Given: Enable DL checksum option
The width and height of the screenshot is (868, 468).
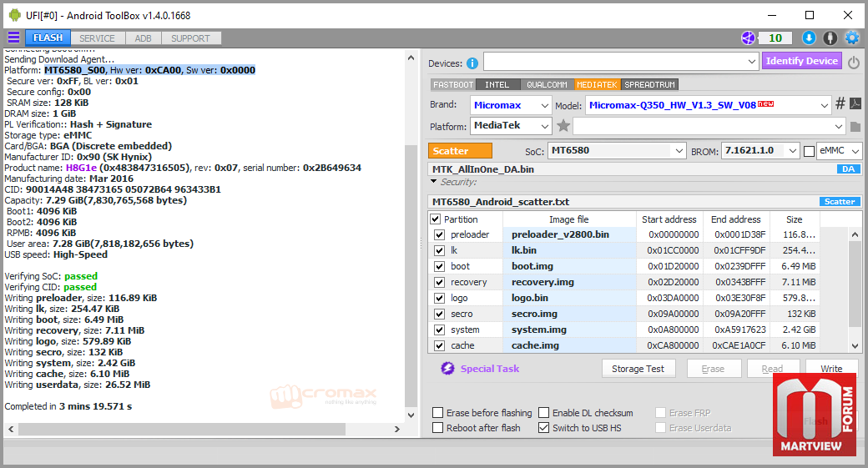Looking at the screenshot, I should tap(543, 413).
